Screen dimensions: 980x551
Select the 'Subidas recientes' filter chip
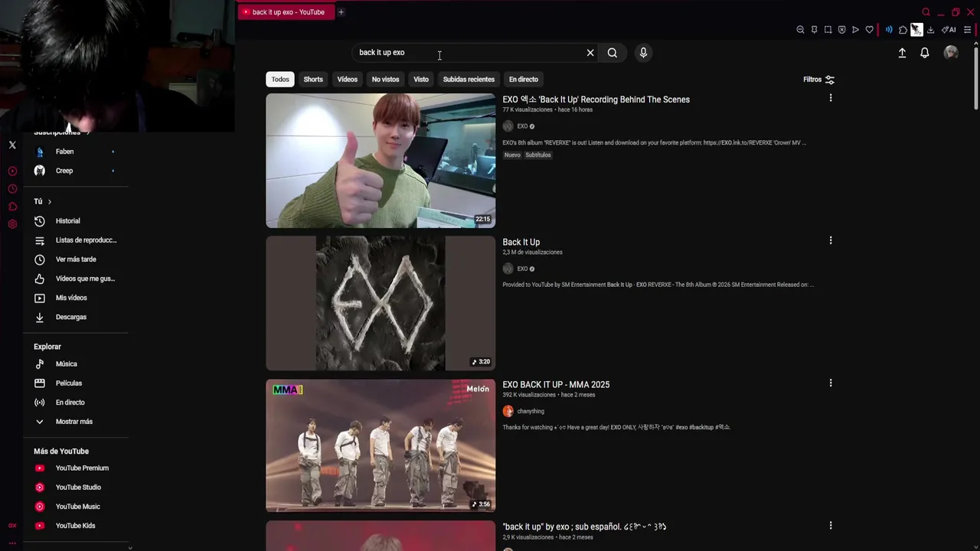[x=469, y=80]
